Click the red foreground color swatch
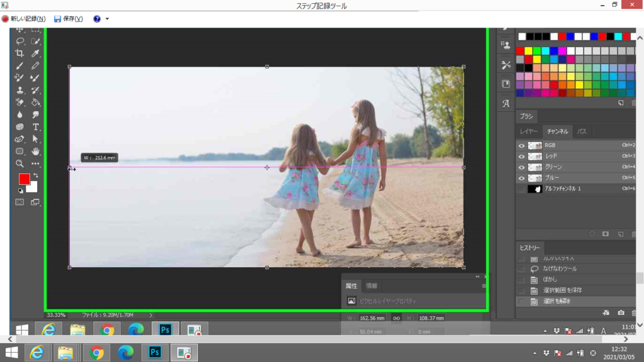 click(25, 179)
